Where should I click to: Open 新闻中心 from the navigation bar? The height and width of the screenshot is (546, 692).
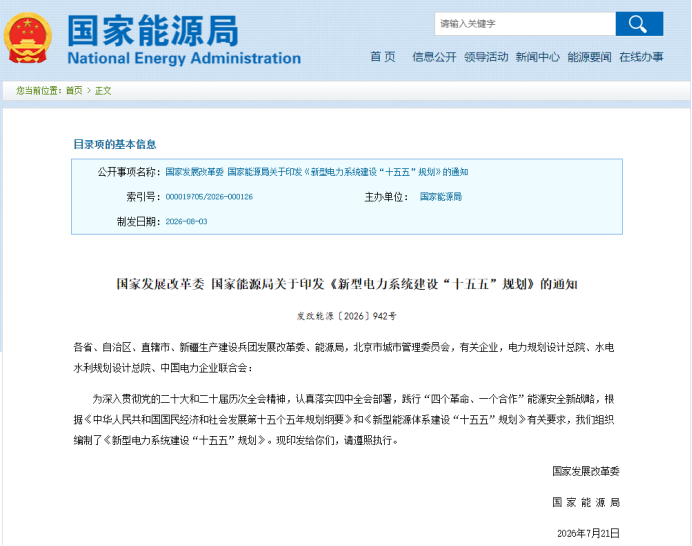[538, 57]
